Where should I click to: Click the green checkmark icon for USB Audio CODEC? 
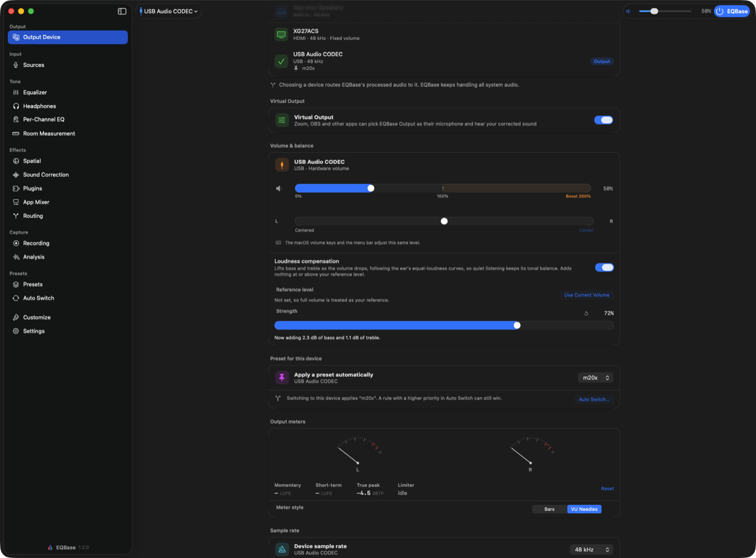281,61
